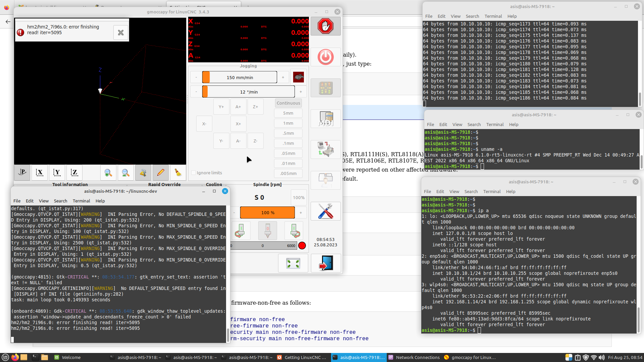Screen dimensions: 644x362
Task: Select the Z view button
Action: point(74,173)
